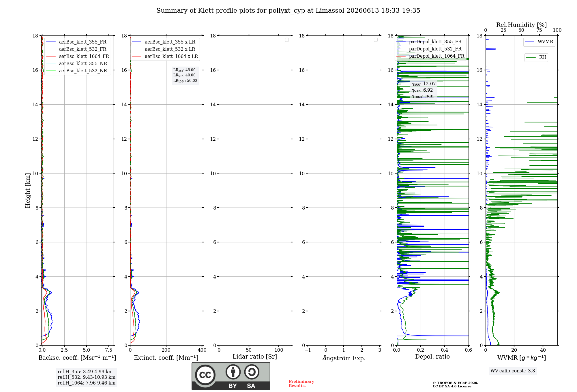The image size is (577, 392).
Task: Click the Depol. ratio axis label
Action: pyautogui.click(x=432, y=357)
